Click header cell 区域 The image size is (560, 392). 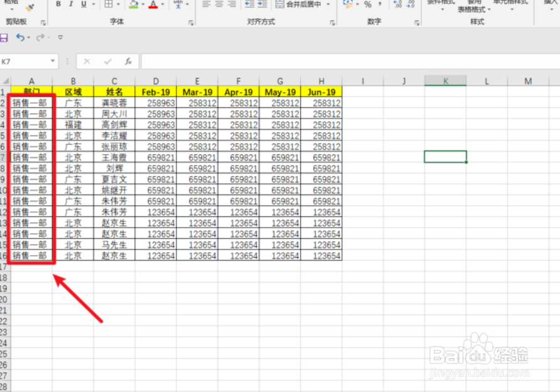(73, 92)
